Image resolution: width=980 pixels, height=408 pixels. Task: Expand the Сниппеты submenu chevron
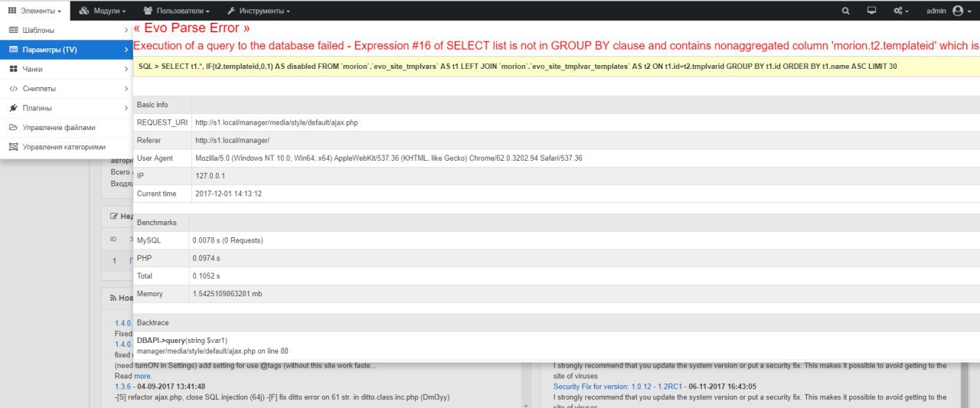[126, 88]
